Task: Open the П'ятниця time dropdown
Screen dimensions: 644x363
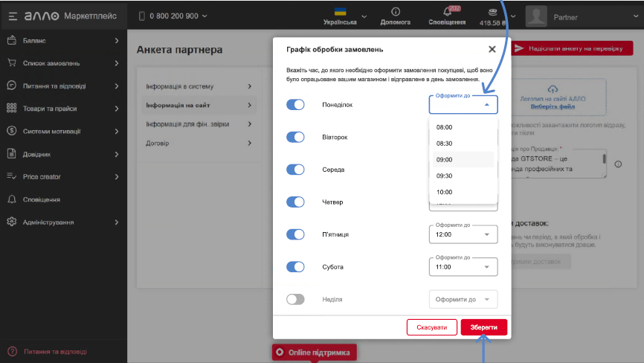Action: (463, 234)
